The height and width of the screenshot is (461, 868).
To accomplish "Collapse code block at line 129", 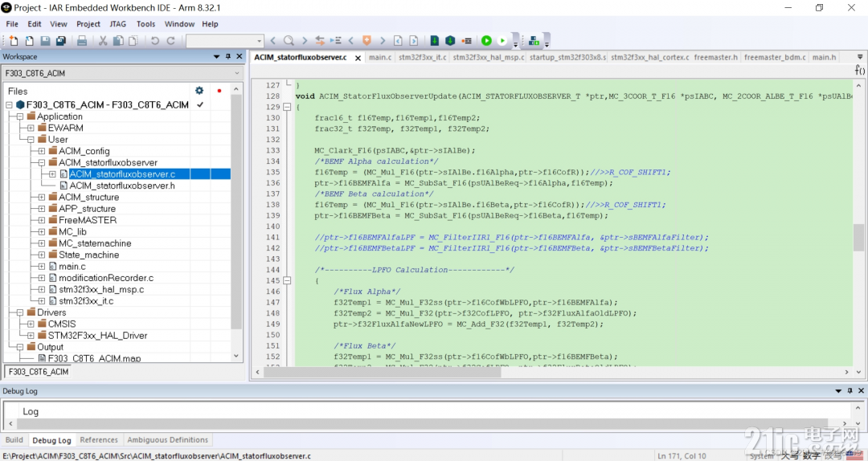I will click(287, 107).
